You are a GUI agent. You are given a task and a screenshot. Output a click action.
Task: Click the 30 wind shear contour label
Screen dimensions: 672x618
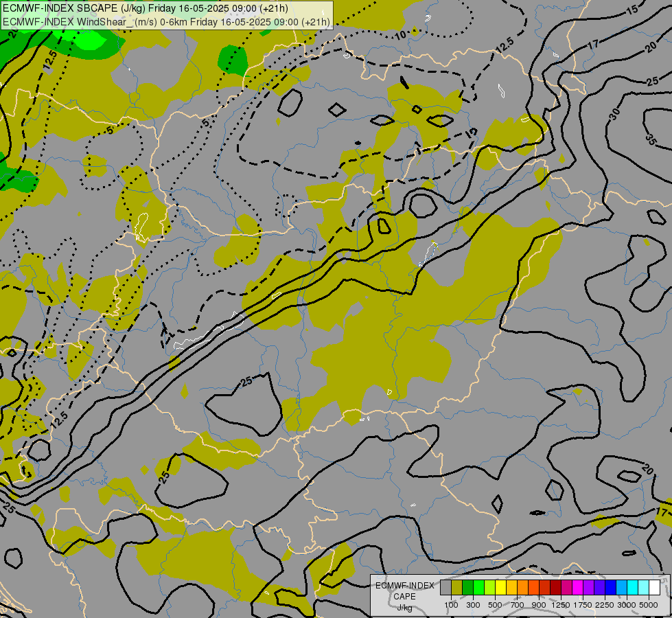(x=614, y=114)
